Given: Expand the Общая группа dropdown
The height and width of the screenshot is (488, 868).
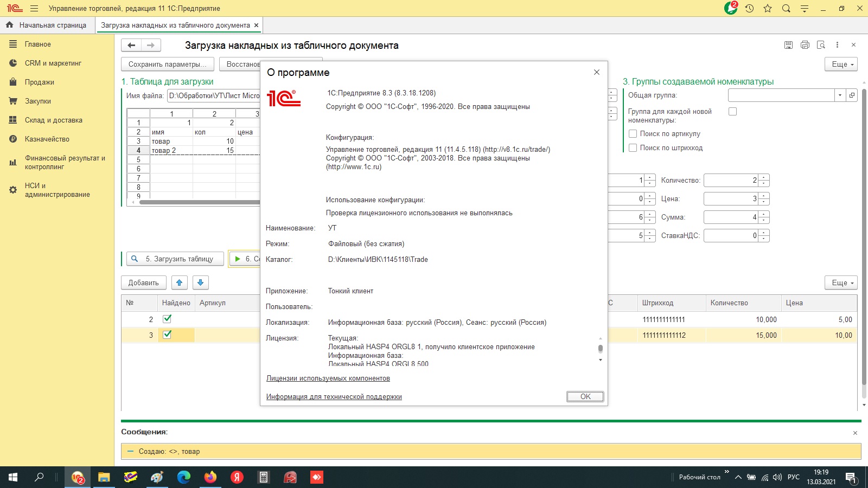Looking at the screenshot, I should point(840,95).
